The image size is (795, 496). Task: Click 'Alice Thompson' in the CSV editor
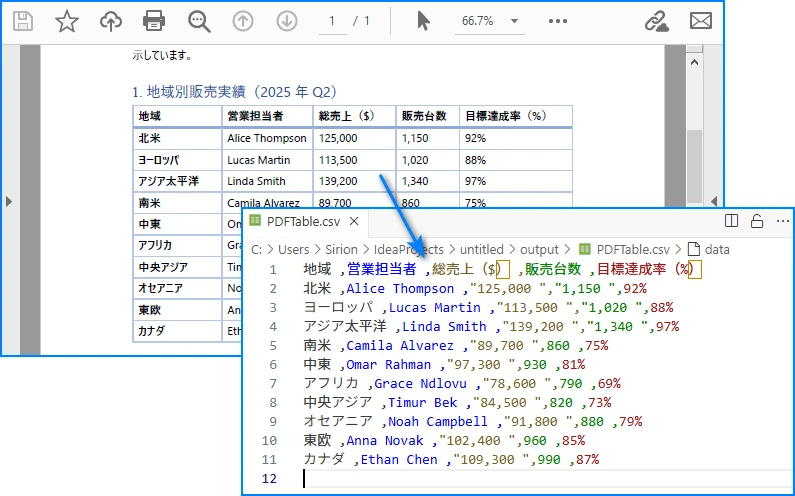pos(400,289)
